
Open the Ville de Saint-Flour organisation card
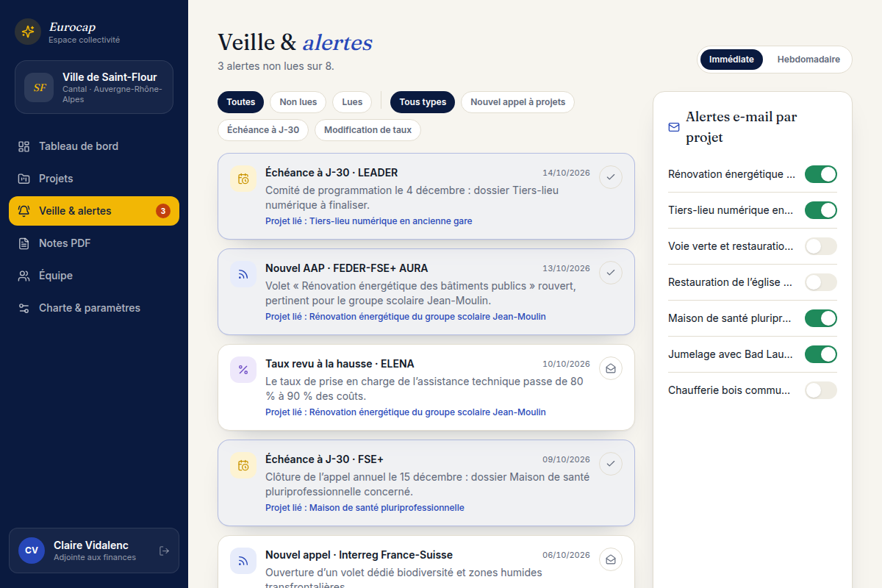pos(94,87)
